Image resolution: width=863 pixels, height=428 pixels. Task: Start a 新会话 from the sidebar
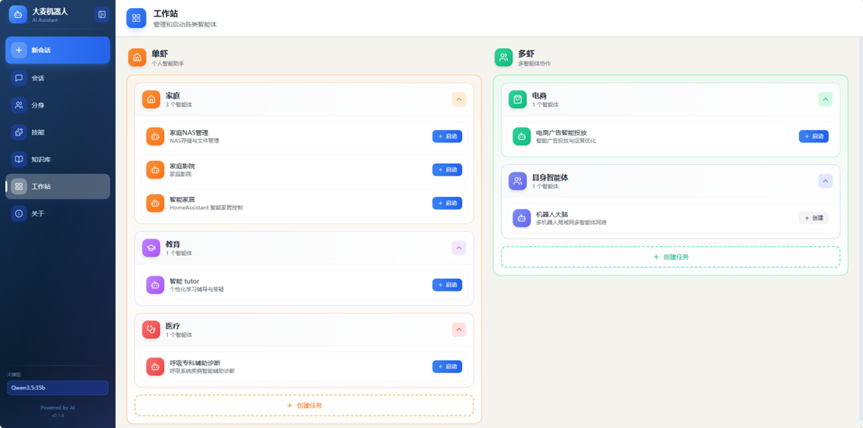[x=57, y=50]
